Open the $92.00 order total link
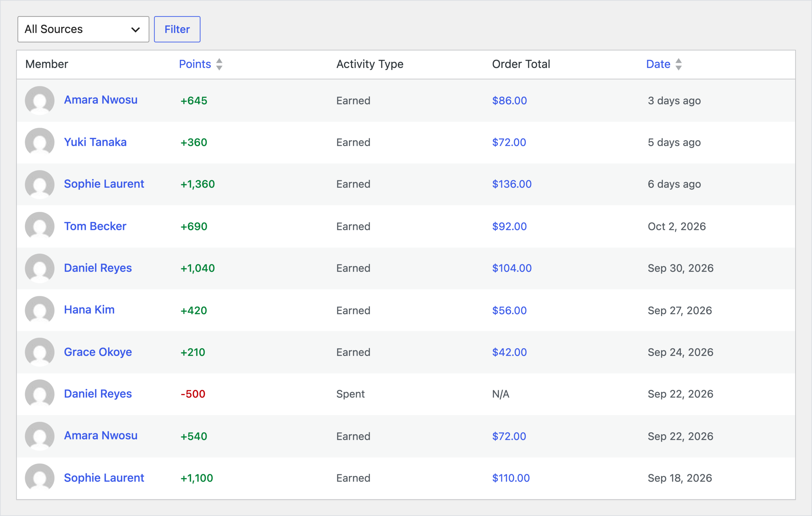This screenshot has width=812, height=516. coord(509,226)
